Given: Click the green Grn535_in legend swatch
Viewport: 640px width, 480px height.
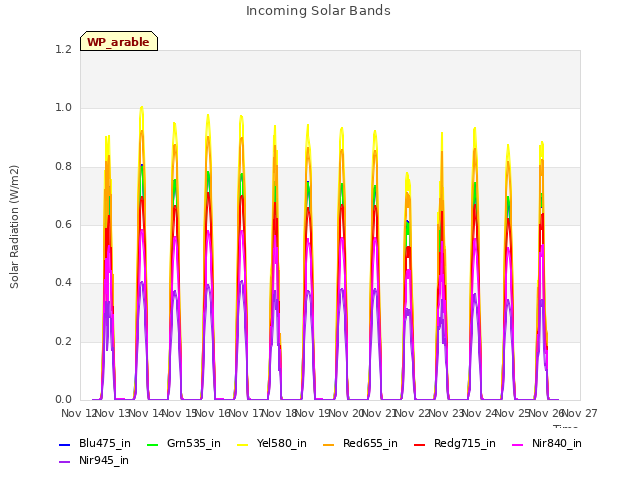Looking at the screenshot, I should pyautogui.click(x=152, y=444).
